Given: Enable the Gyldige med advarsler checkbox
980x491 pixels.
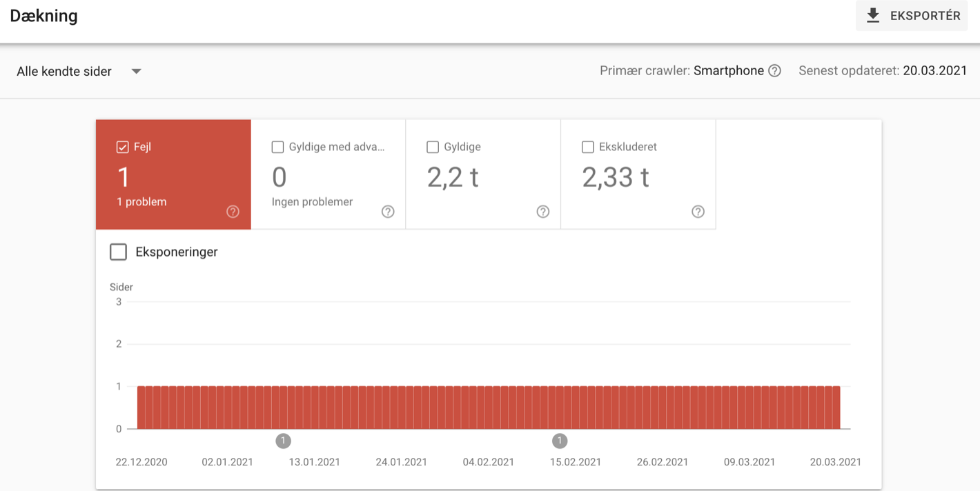Looking at the screenshot, I should [x=277, y=147].
